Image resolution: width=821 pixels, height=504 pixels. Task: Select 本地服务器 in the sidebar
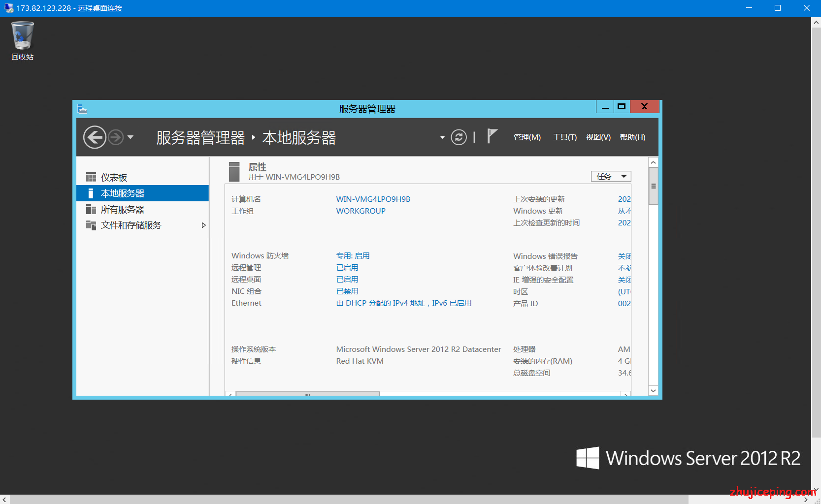pyautogui.click(x=143, y=193)
